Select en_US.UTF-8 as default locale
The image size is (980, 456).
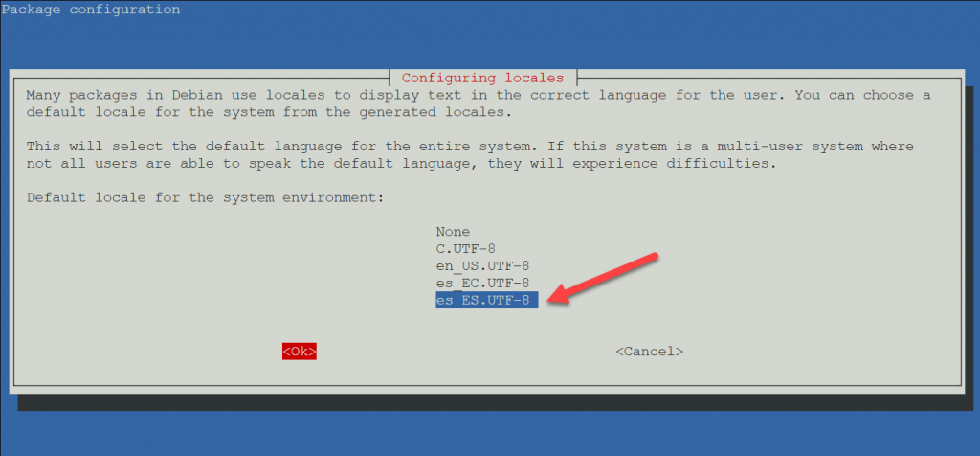click(x=482, y=265)
